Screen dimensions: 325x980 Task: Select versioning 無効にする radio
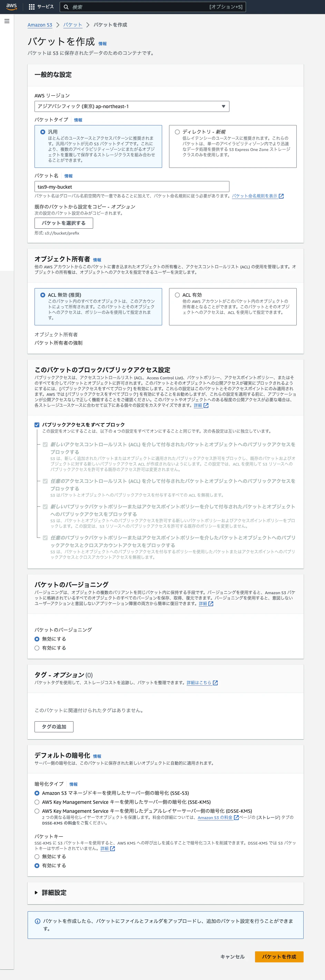37,639
